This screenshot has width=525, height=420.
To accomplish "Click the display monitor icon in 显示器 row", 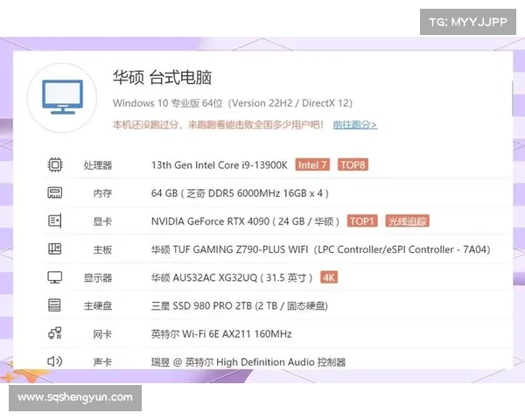I will pyautogui.click(x=55, y=277).
